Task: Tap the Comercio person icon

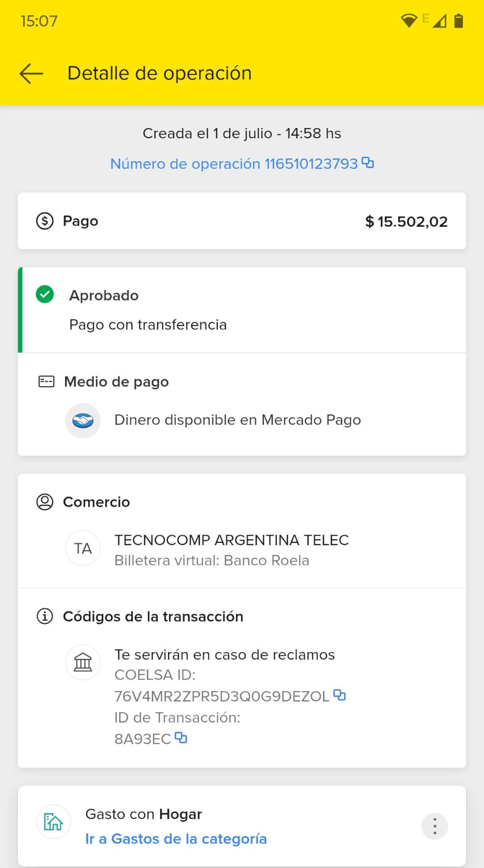Action: (45, 502)
